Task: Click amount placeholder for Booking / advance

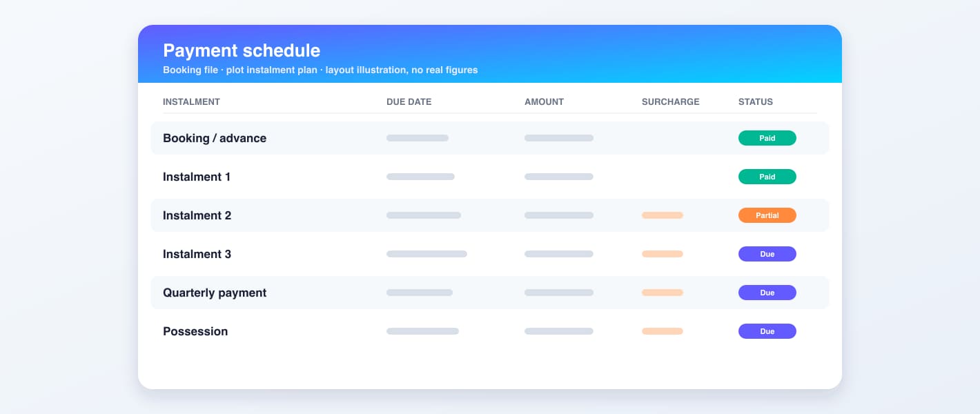Action: pyautogui.click(x=559, y=138)
